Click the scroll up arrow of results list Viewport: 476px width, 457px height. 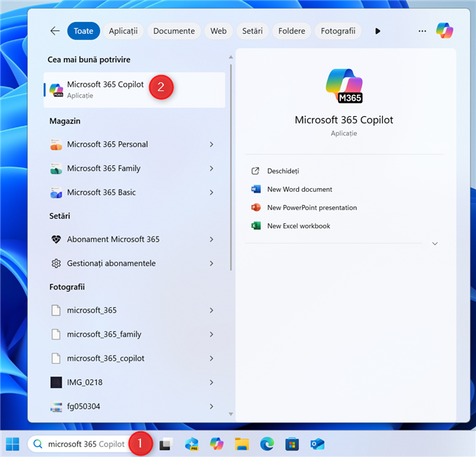[x=231, y=57]
